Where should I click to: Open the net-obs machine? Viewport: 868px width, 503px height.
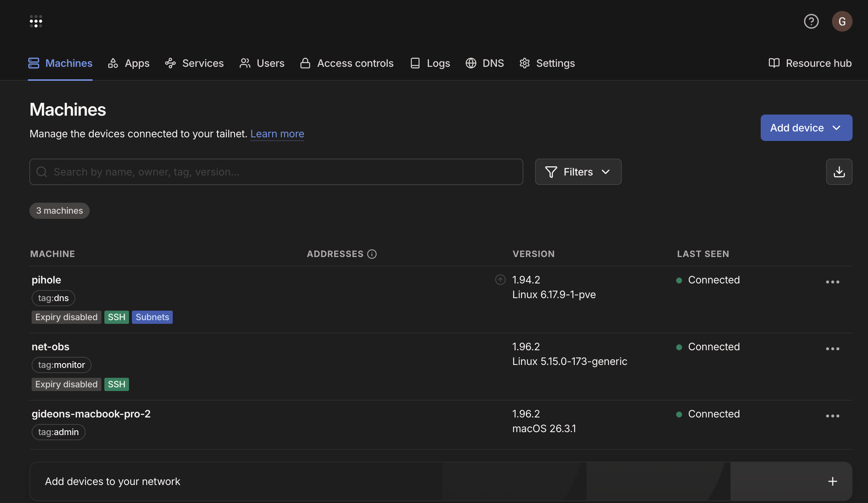[x=50, y=347]
